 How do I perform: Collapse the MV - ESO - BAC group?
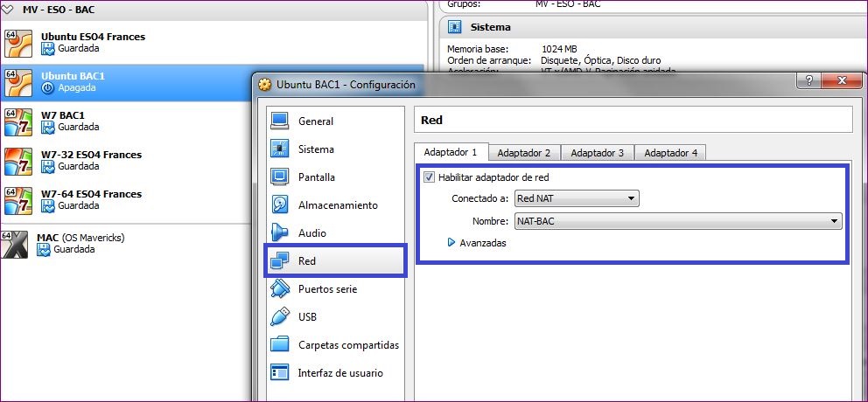9,9
